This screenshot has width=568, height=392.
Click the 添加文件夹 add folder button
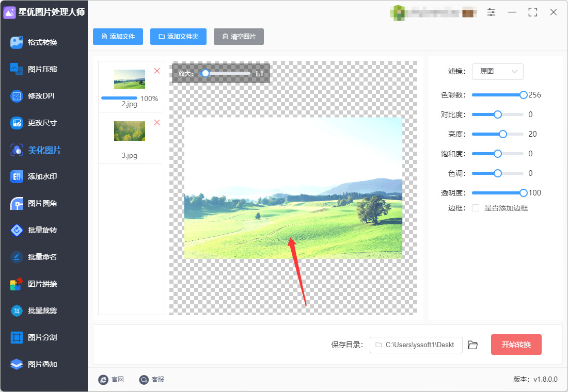(x=178, y=37)
